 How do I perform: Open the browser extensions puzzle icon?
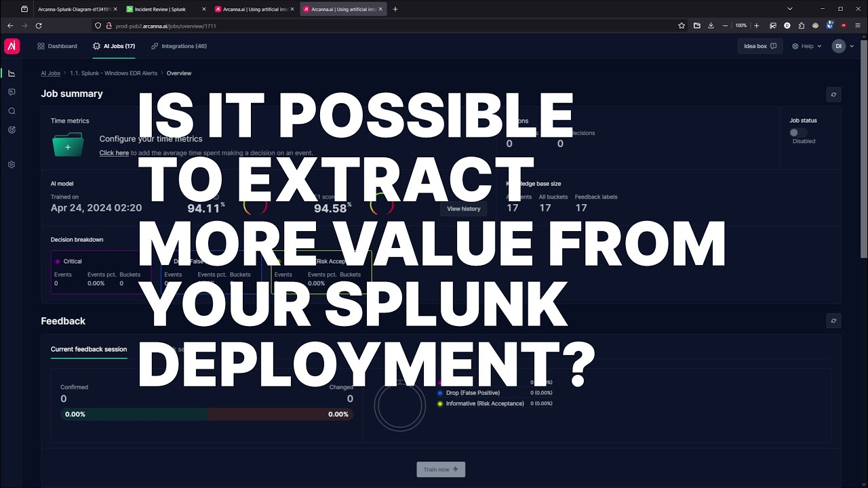[802, 26]
